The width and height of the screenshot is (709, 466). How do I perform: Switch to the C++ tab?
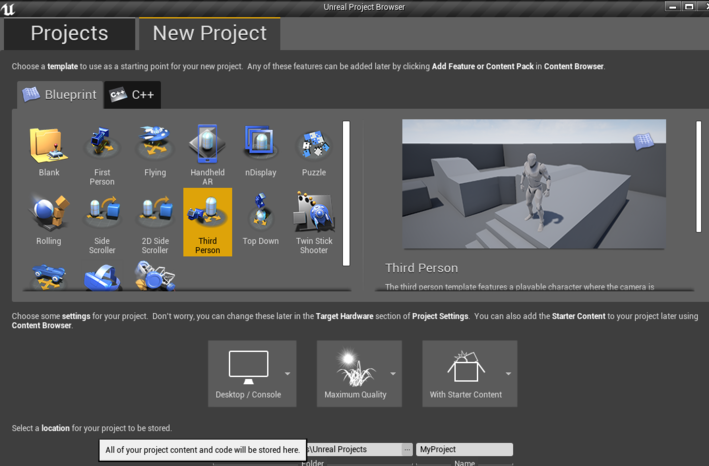[x=132, y=94]
